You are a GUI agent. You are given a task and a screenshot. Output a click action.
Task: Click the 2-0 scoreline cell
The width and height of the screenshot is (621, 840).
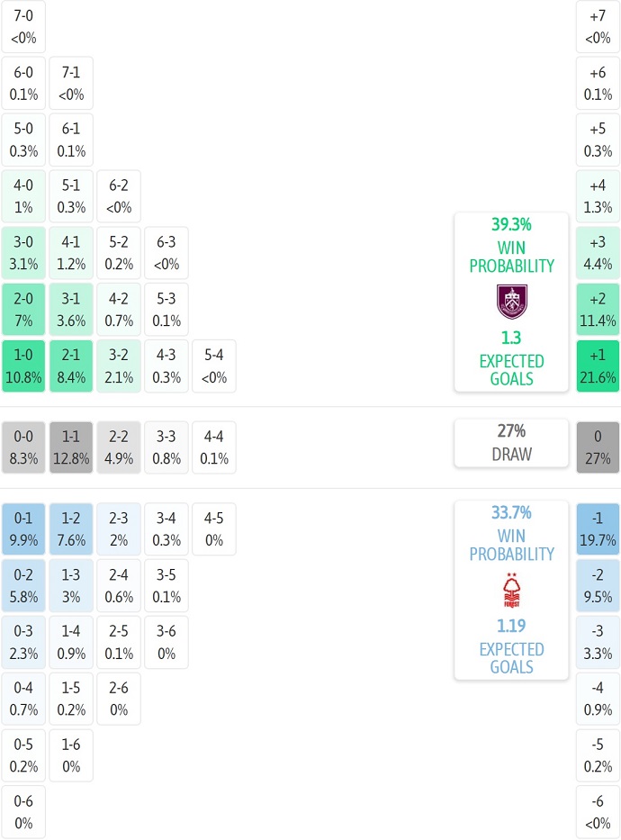tap(24, 310)
